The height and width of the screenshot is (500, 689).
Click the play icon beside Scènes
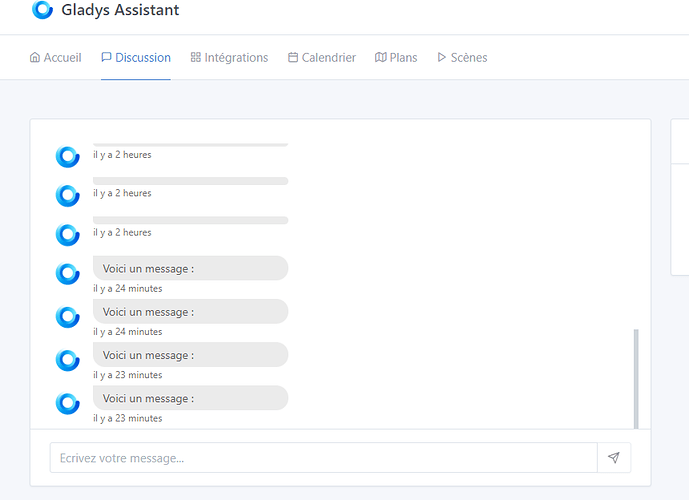[x=441, y=58]
